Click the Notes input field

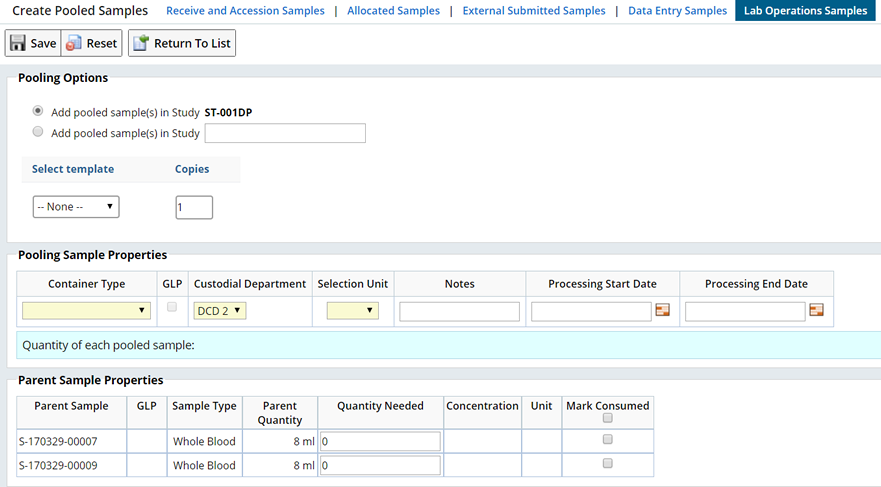pyautogui.click(x=460, y=312)
